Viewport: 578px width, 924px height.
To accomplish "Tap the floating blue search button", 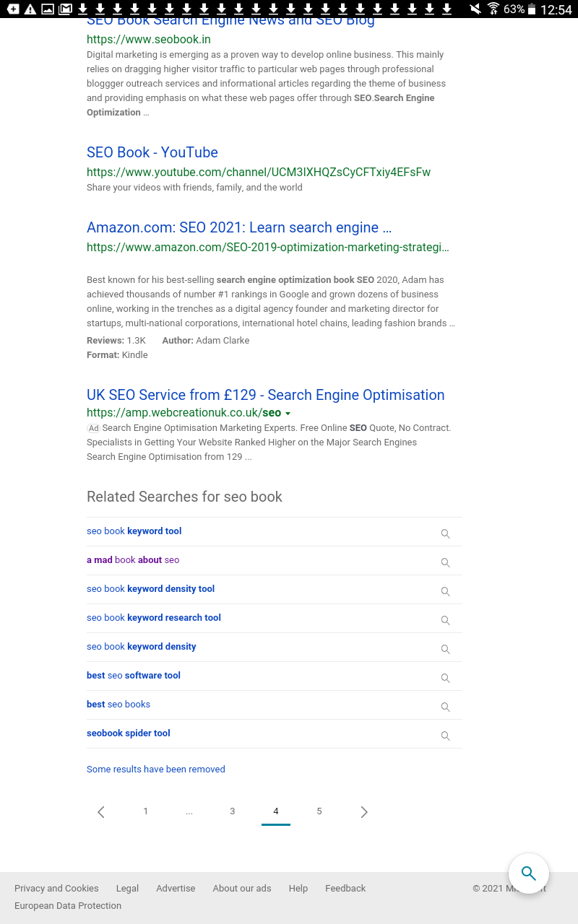I will pyautogui.click(x=528, y=873).
